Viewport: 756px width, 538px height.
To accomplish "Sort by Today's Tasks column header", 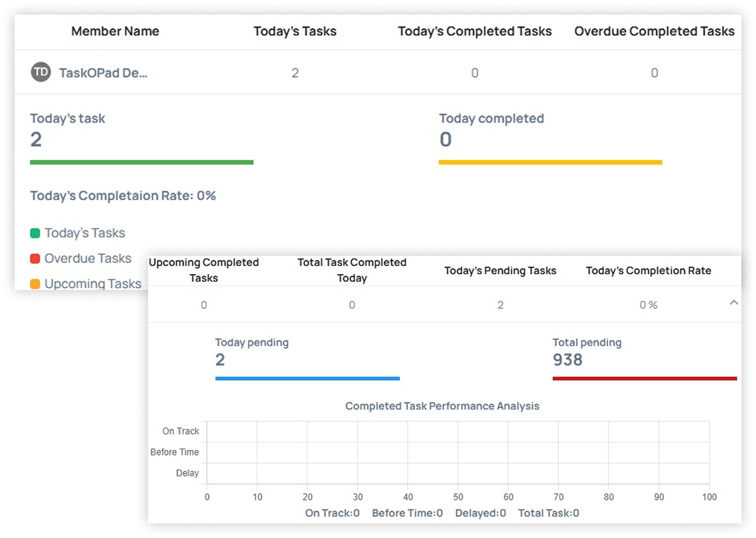I will 295,31.
